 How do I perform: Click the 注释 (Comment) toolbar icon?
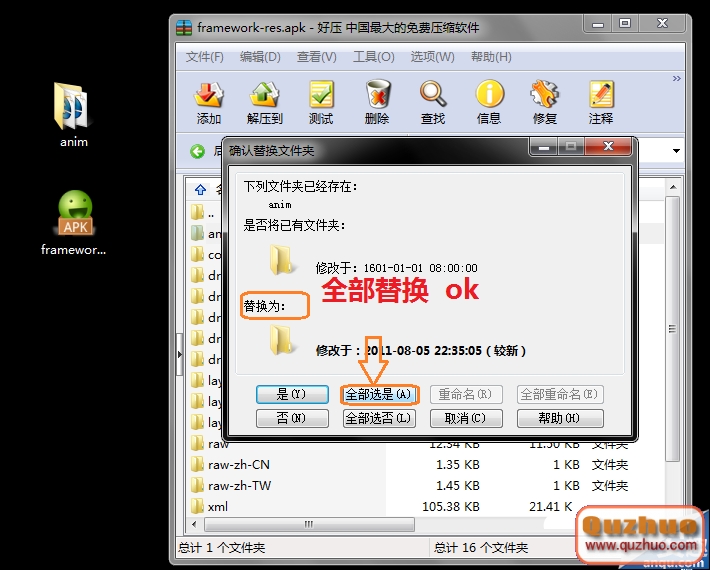click(x=601, y=94)
